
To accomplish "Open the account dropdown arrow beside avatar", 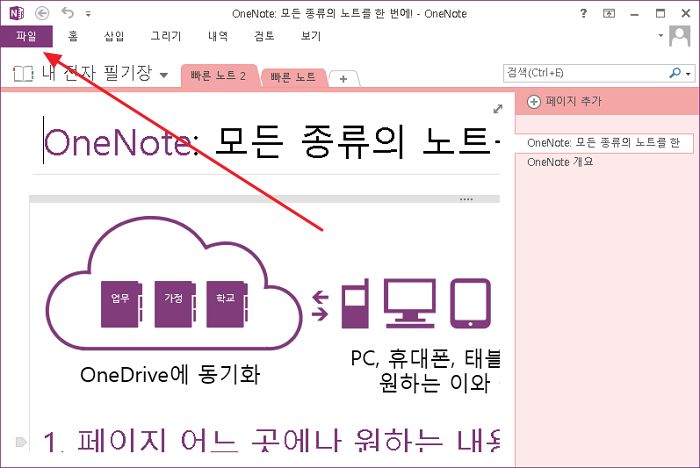I will [661, 35].
